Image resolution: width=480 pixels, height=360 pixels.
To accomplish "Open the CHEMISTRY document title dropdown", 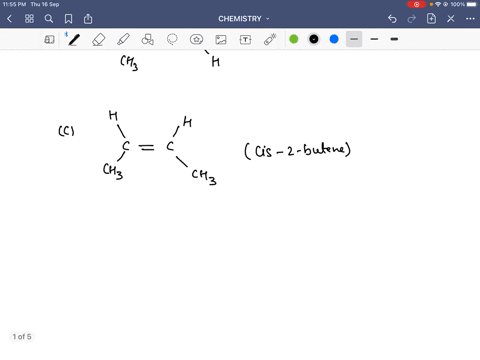I will click(x=244, y=19).
